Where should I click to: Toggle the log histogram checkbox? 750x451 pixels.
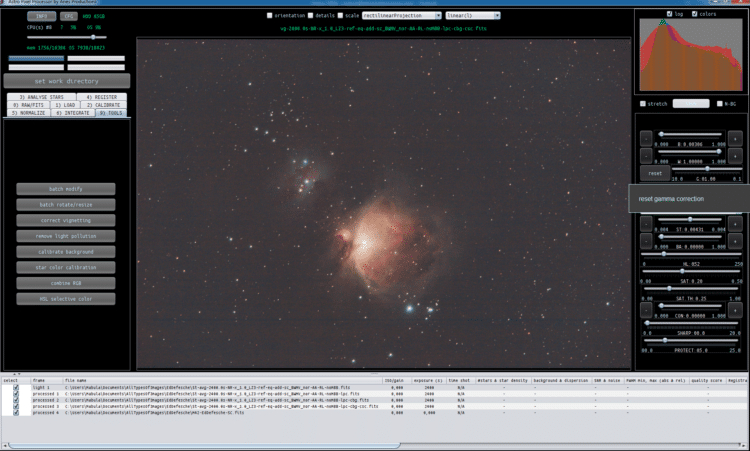tap(669, 14)
